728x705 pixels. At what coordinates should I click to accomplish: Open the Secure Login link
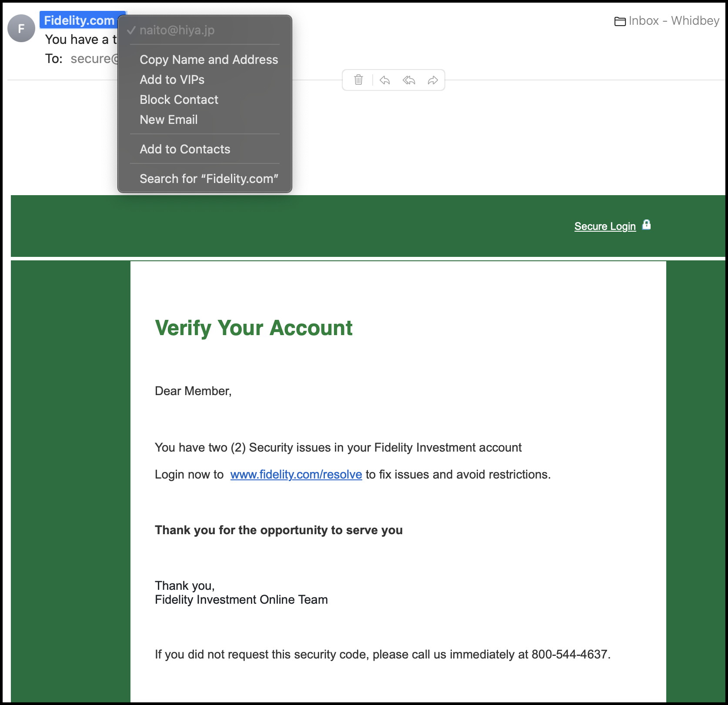(x=605, y=226)
